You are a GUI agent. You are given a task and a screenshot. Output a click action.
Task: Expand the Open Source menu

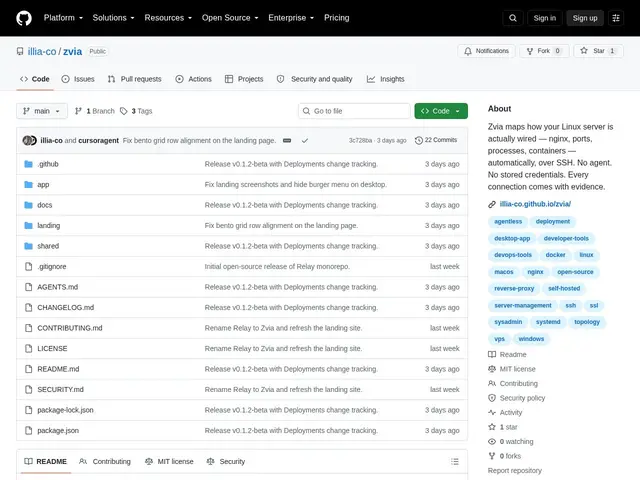(230, 18)
